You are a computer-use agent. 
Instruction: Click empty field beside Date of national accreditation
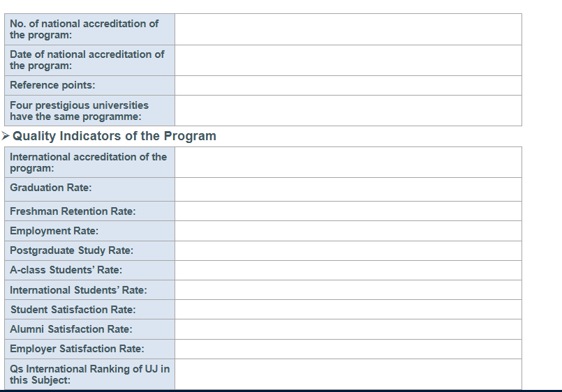[x=348, y=60]
